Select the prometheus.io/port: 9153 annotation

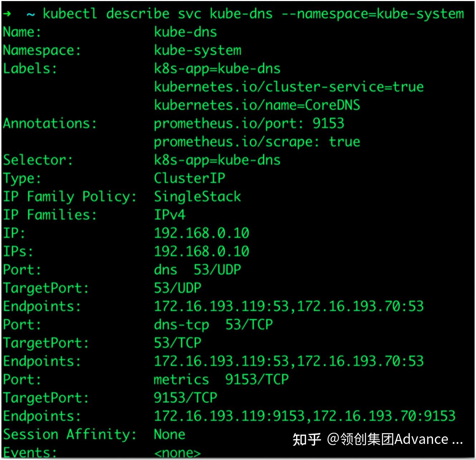249,124
